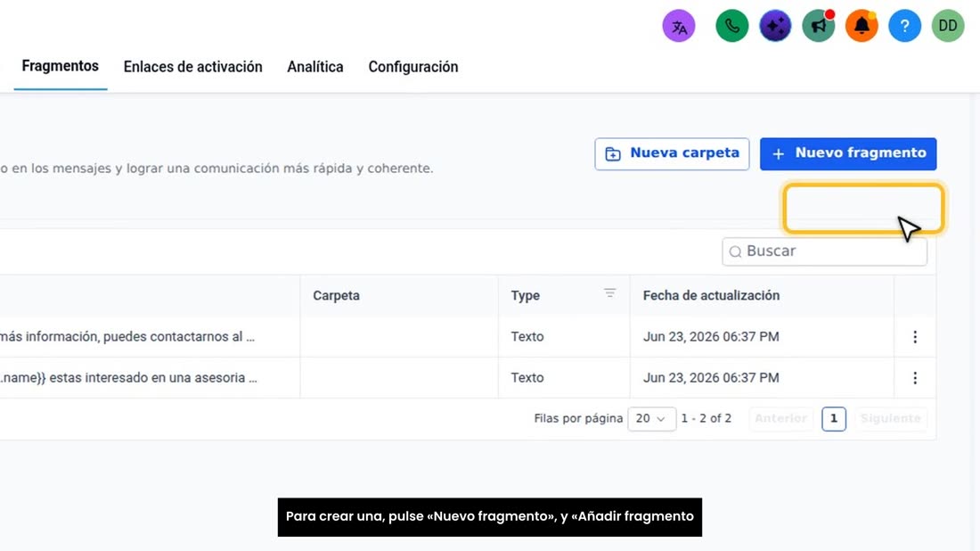Click the Nuevo fragmento button
This screenshot has height=551, width=980.
point(848,154)
